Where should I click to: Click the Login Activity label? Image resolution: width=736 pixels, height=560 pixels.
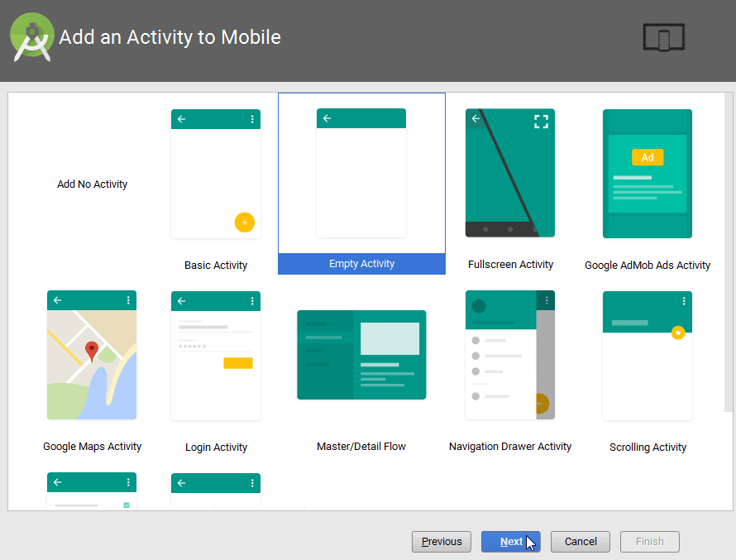216,448
